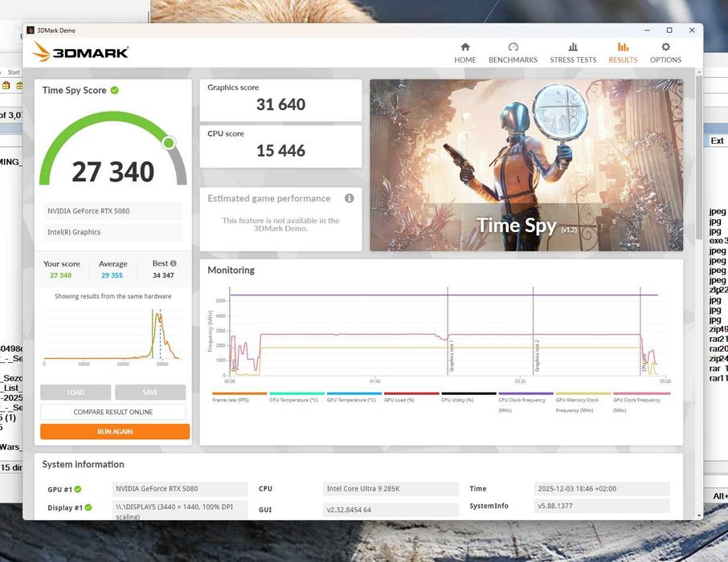This screenshot has width=728, height=562.
Task: Click COMPARE RESULT ONLINE
Action: point(112,412)
